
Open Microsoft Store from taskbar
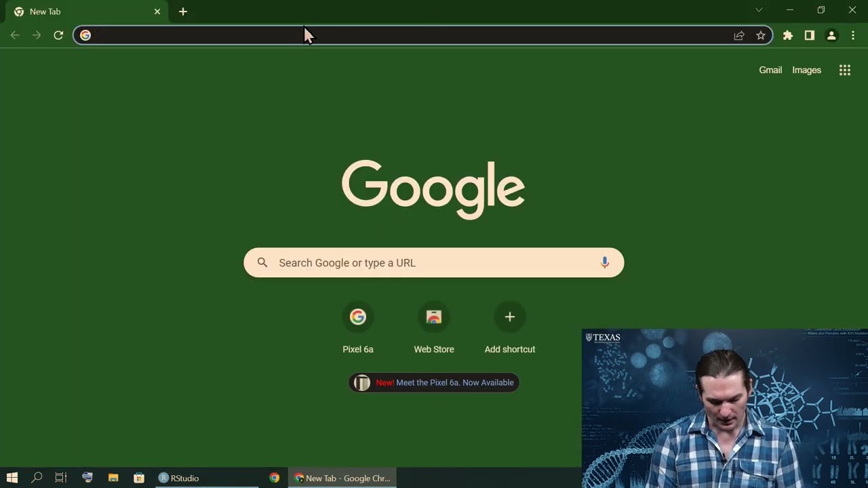pyautogui.click(x=139, y=478)
